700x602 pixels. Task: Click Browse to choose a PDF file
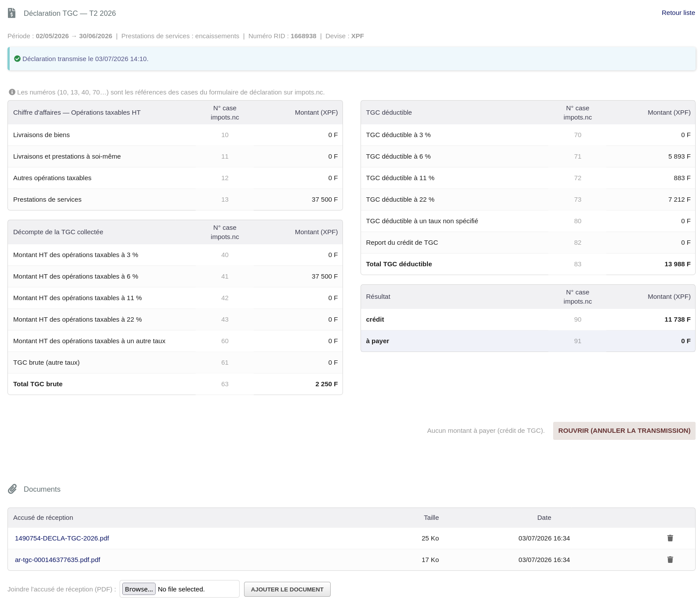[x=139, y=589]
